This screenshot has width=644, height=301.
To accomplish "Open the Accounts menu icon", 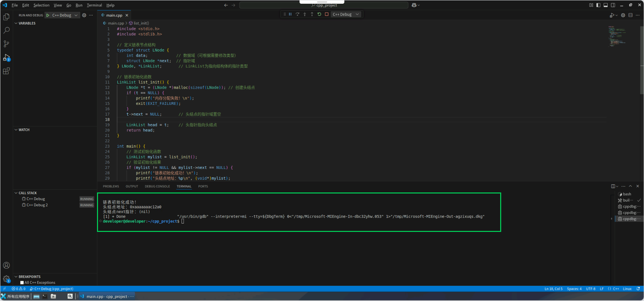I will (6, 265).
